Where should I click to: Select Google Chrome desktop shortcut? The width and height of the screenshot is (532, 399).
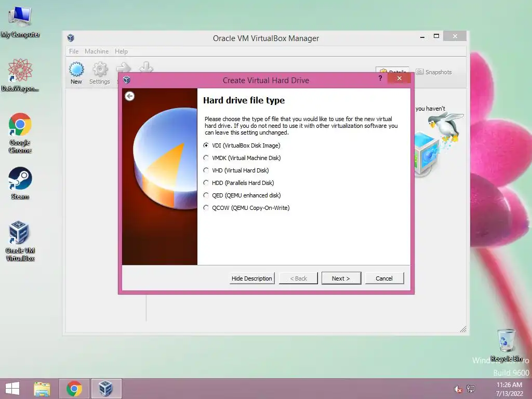click(20, 133)
